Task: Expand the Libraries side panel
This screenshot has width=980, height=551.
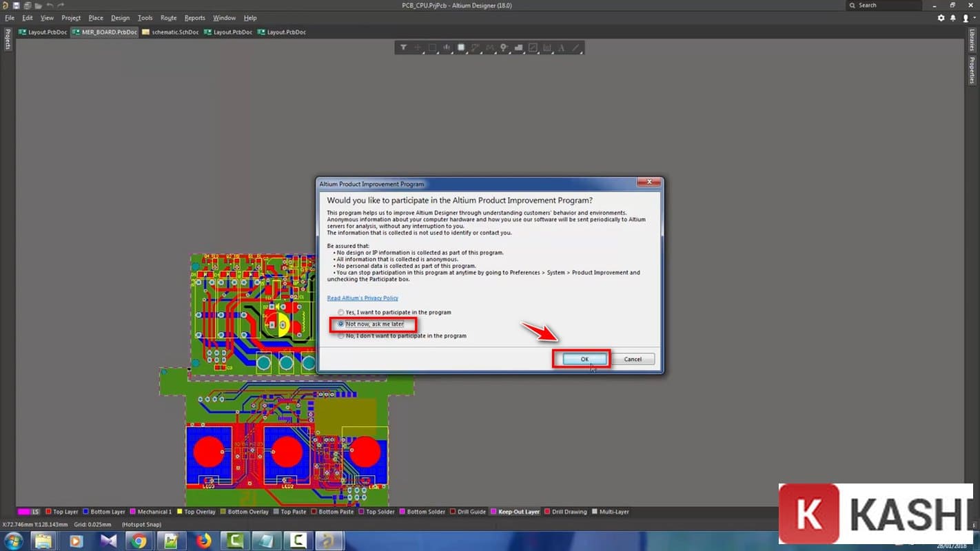Action: 972,41
